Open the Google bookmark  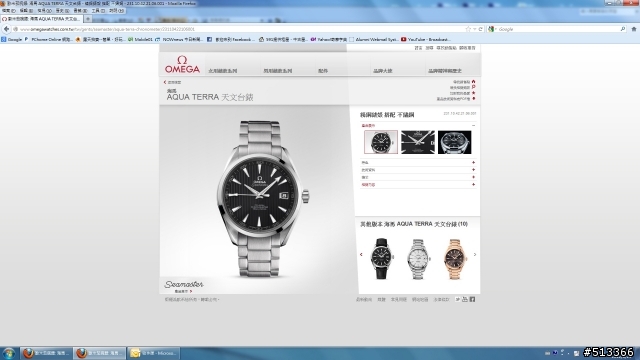(12, 40)
